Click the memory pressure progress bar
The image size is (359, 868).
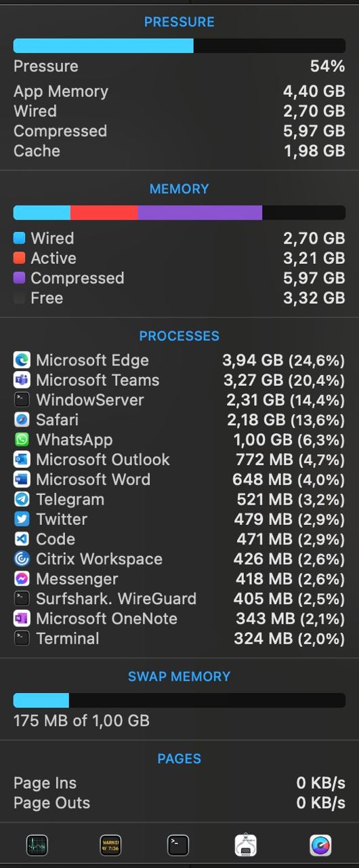(x=179, y=45)
